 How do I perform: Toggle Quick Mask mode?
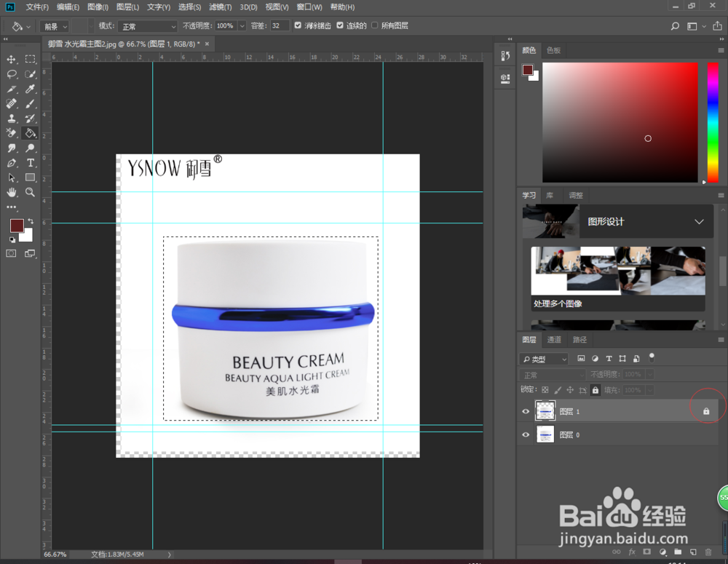(x=11, y=253)
